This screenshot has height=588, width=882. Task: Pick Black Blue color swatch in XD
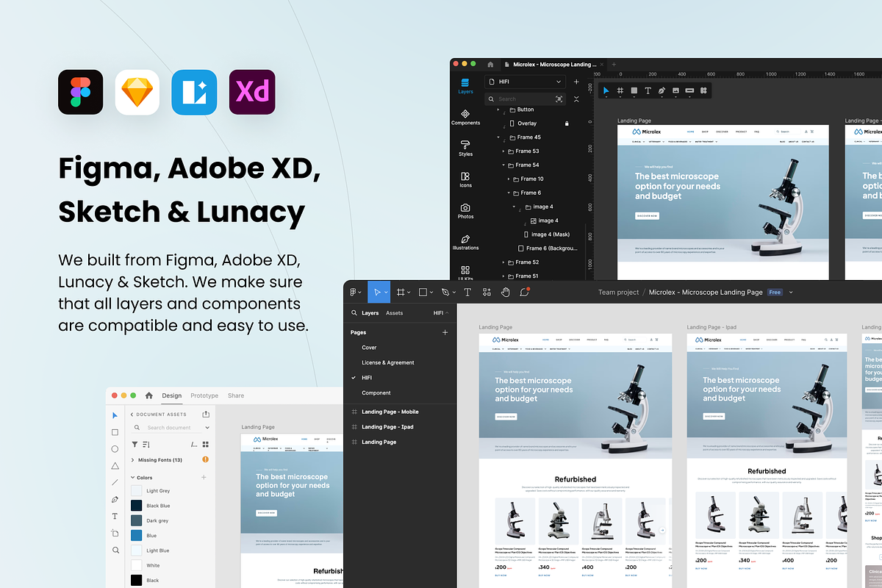click(x=137, y=506)
